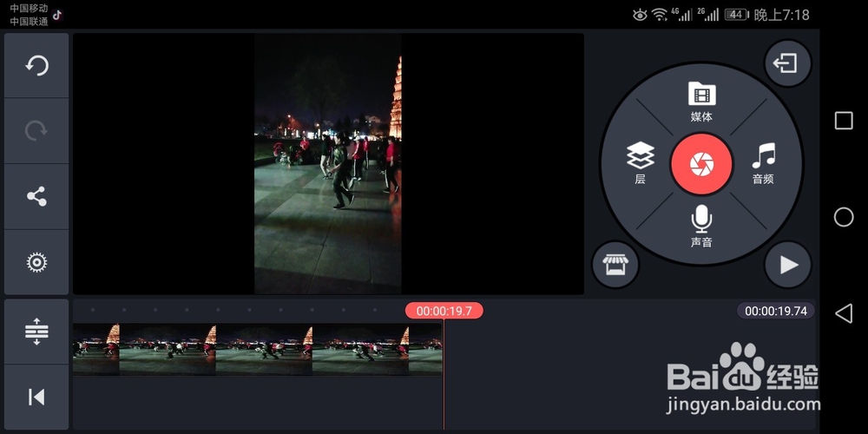Tap the eye comfort icon in status bar
868x434 pixels.
tap(640, 15)
